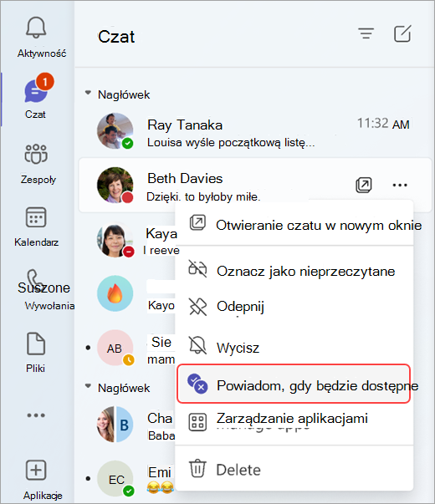Screen dimensions: 435x504
Task: Click Ray Tanaka's avatar photo
Action: coord(115,131)
